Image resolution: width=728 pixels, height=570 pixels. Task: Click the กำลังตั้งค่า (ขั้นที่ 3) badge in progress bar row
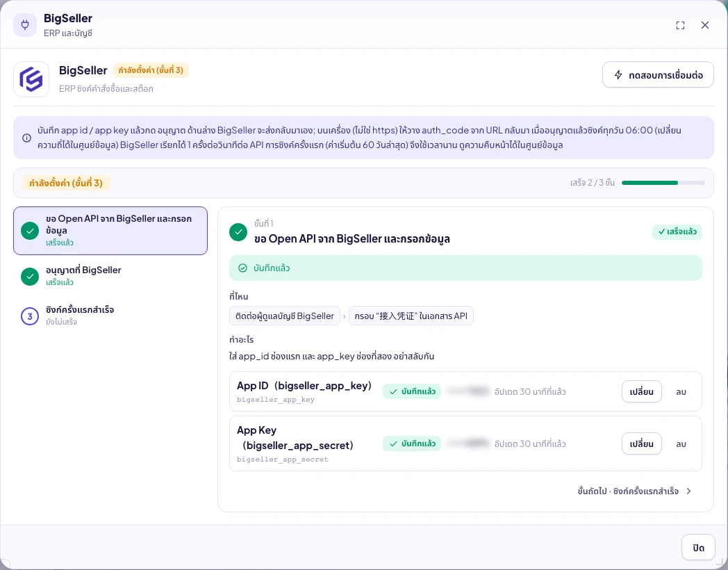point(66,183)
